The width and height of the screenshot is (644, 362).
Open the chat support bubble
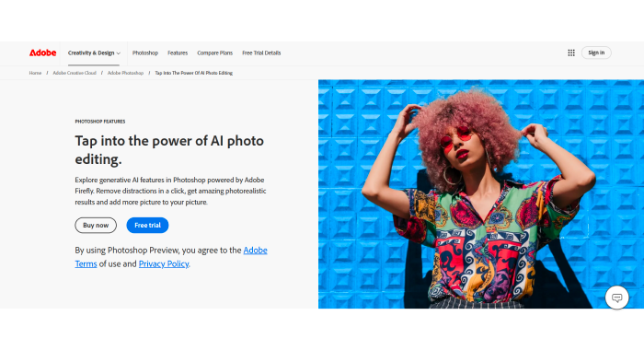pos(616,297)
